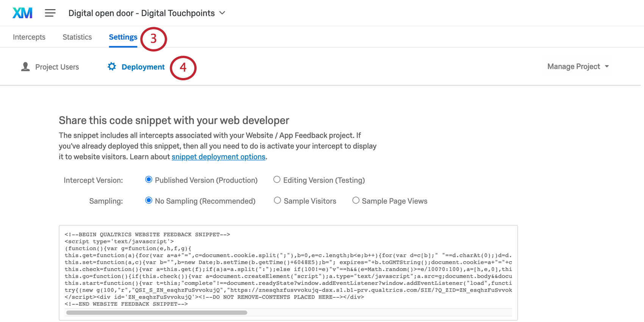Screen dimensions: 644x322
Task: Expand the Manage Project dropdown
Action: click(578, 67)
